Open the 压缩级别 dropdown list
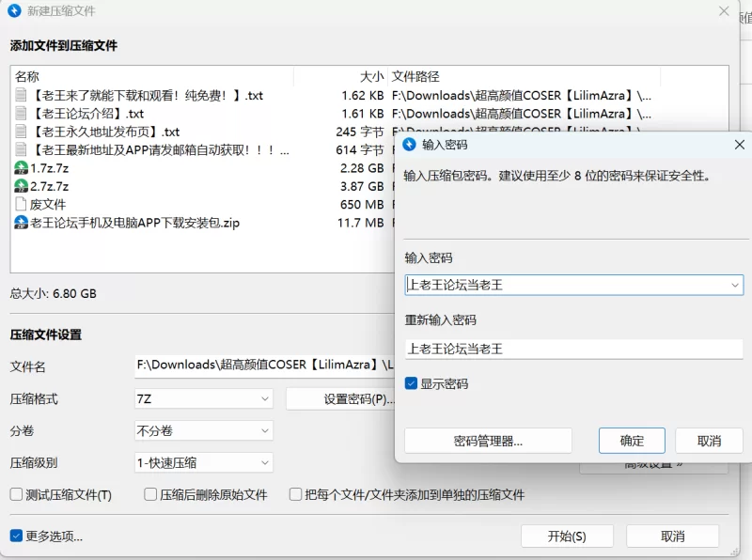752x560 pixels. pyautogui.click(x=204, y=462)
